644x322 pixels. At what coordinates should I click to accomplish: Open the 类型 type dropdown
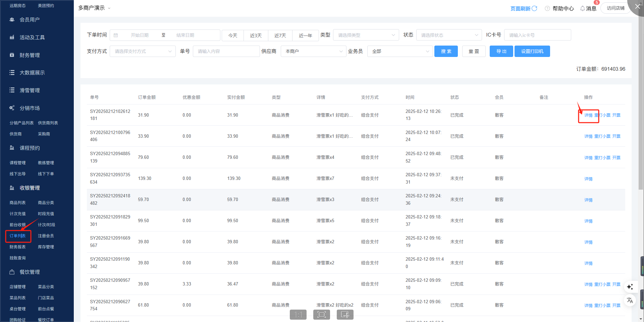366,35
